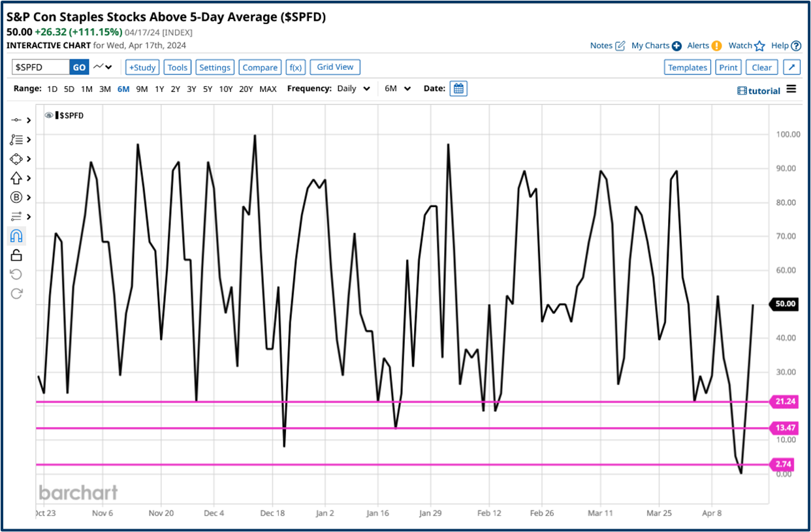Select the shapes drawing tool
Screen dimensions: 811x532
click(x=16, y=159)
